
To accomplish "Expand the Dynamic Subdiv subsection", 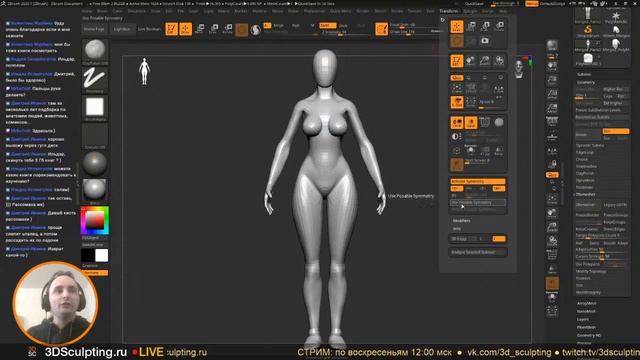I will [590, 145].
